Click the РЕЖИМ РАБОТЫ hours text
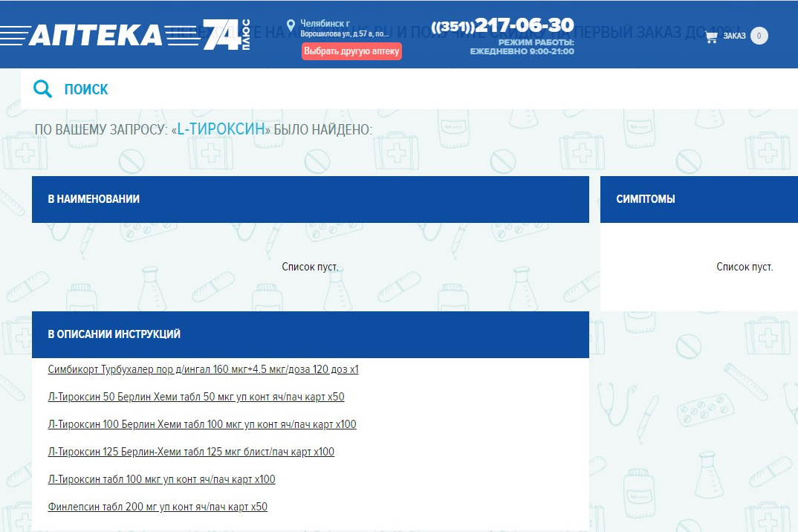Image resolution: width=798 pixels, height=532 pixels. pyautogui.click(x=522, y=47)
